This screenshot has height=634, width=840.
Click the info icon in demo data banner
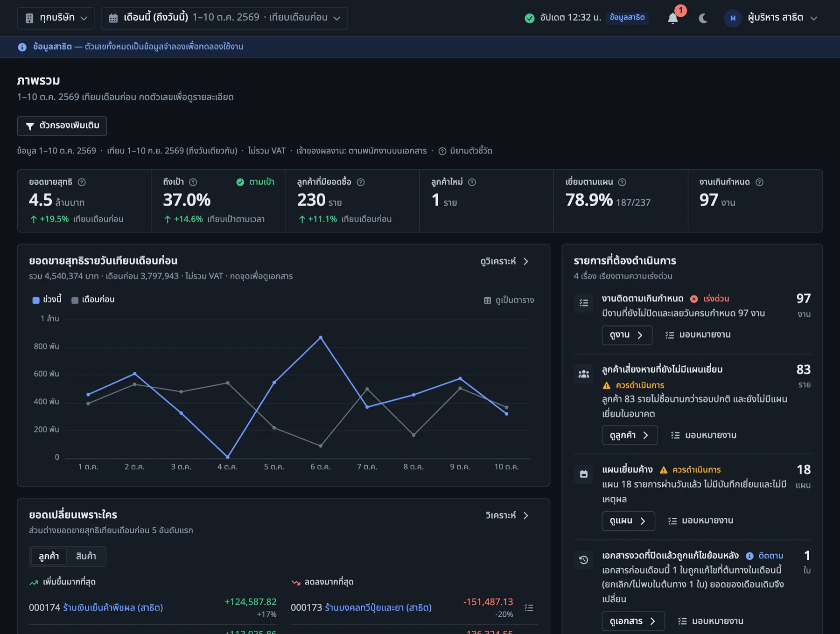click(x=22, y=47)
